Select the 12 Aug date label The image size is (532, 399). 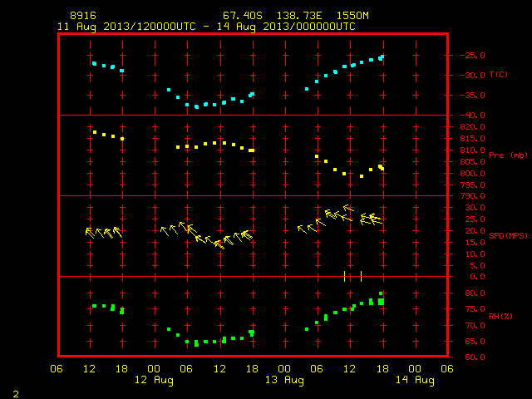tap(154, 380)
